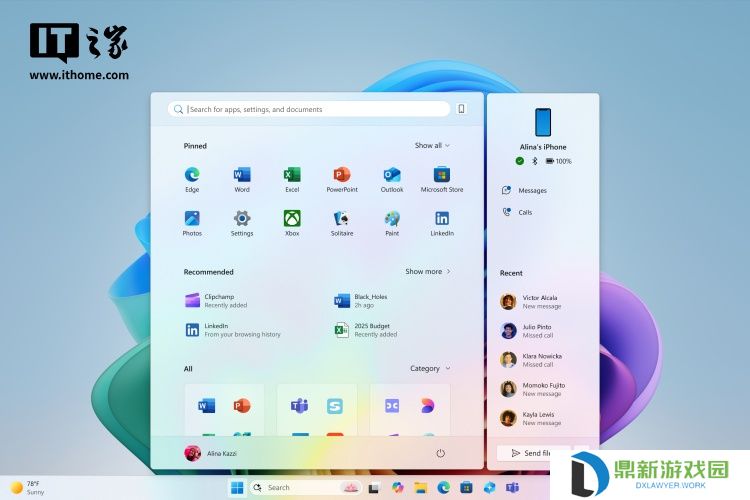
Task: Click the phone panel toggle beside search
Action: [461, 109]
